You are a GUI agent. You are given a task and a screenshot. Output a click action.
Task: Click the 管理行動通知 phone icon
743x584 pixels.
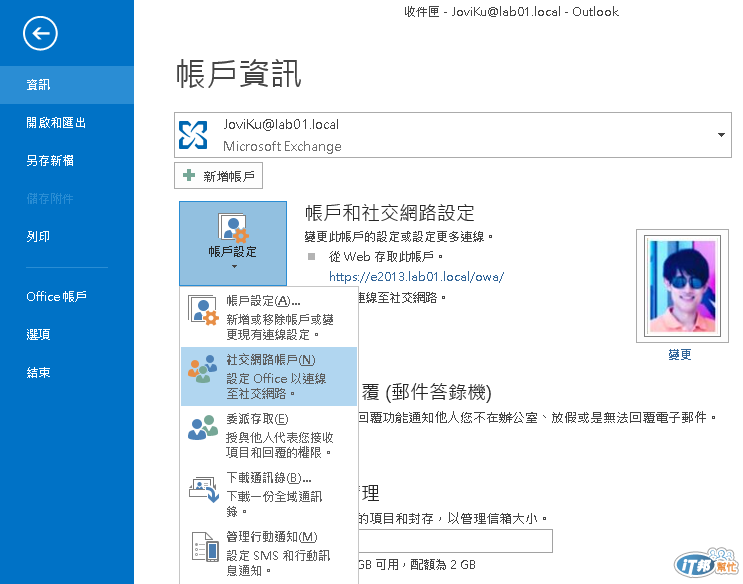(x=205, y=547)
